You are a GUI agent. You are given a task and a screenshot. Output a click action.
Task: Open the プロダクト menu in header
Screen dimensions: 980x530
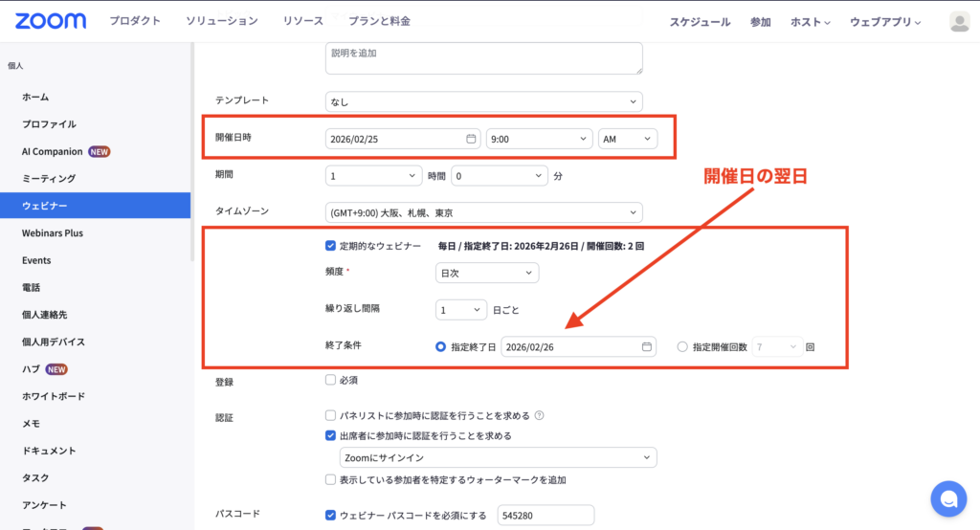pos(135,21)
